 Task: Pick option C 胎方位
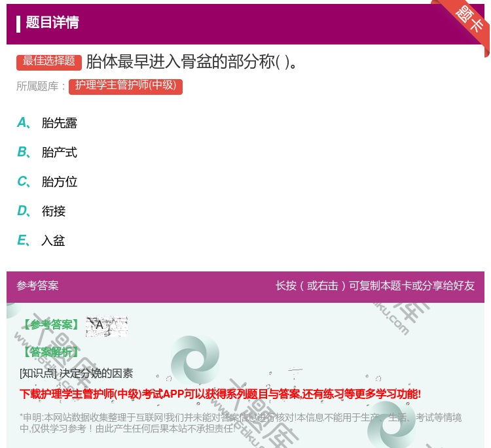pos(59,182)
